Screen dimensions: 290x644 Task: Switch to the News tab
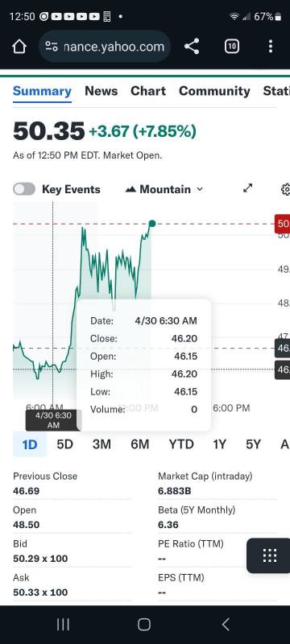(x=101, y=91)
